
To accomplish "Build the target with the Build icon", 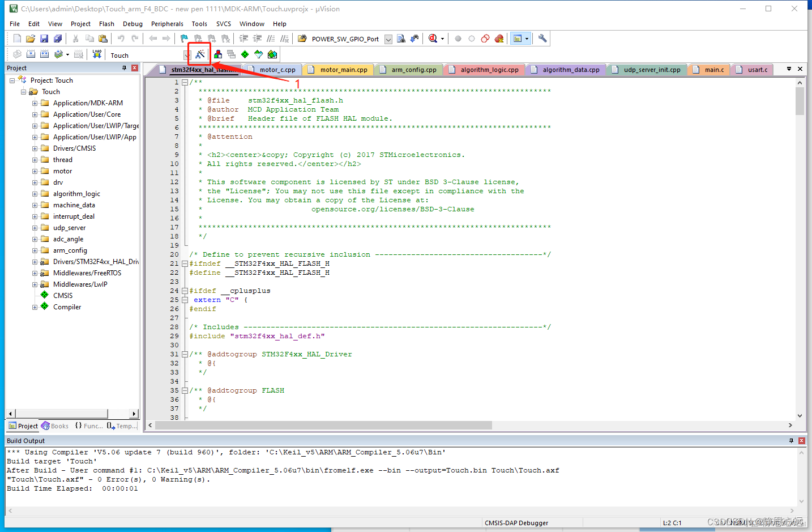I will pyautogui.click(x=31, y=54).
